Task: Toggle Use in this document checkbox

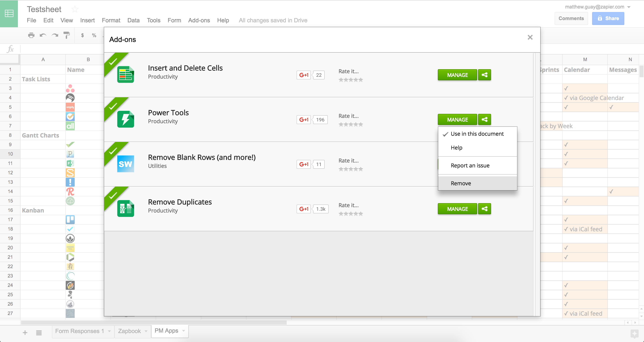Action: (x=477, y=133)
